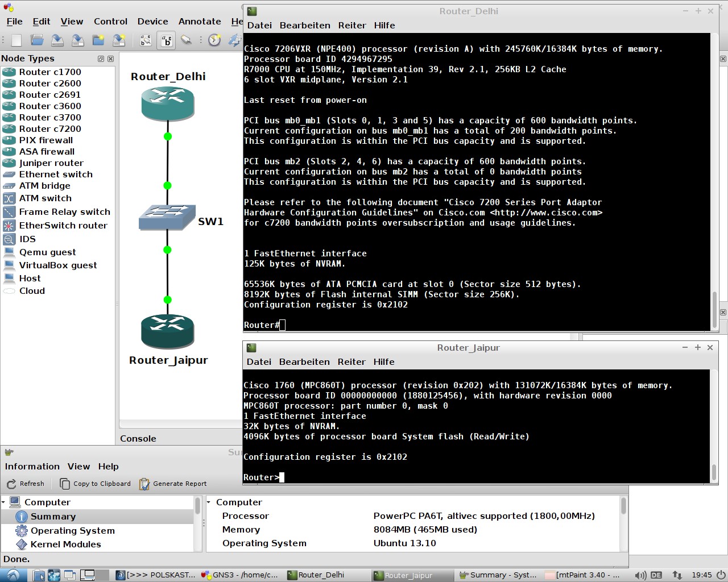Click the add link cable icon
The width and height of the screenshot is (728, 582).
click(186, 40)
